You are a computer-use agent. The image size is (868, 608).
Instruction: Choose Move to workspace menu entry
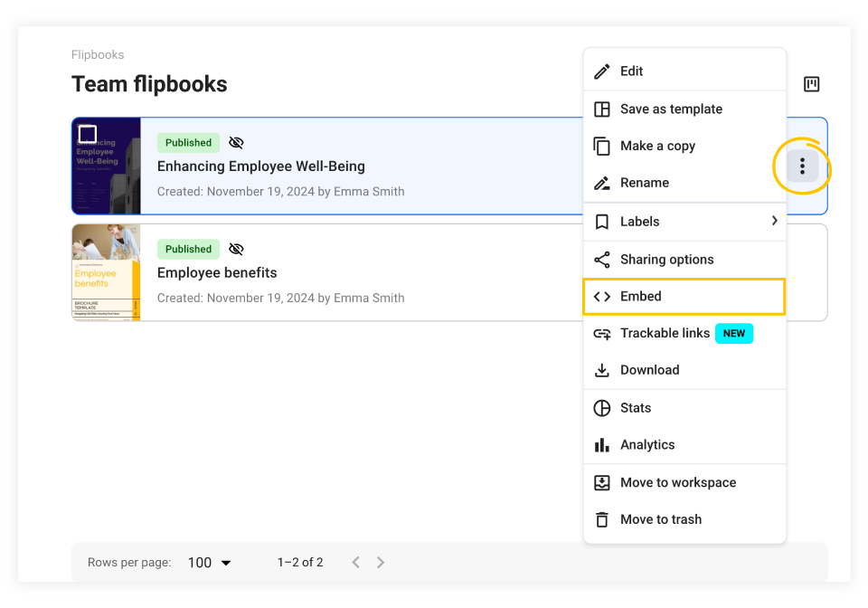pos(678,482)
